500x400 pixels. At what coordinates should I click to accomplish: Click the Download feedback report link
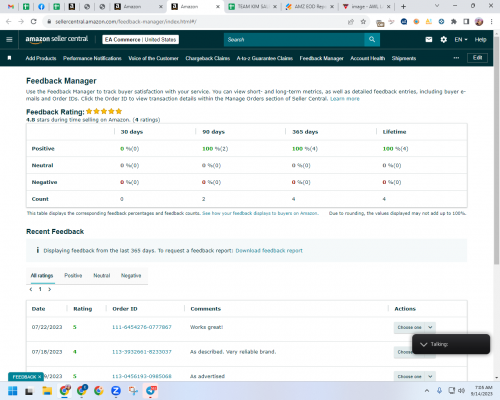coord(269,250)
